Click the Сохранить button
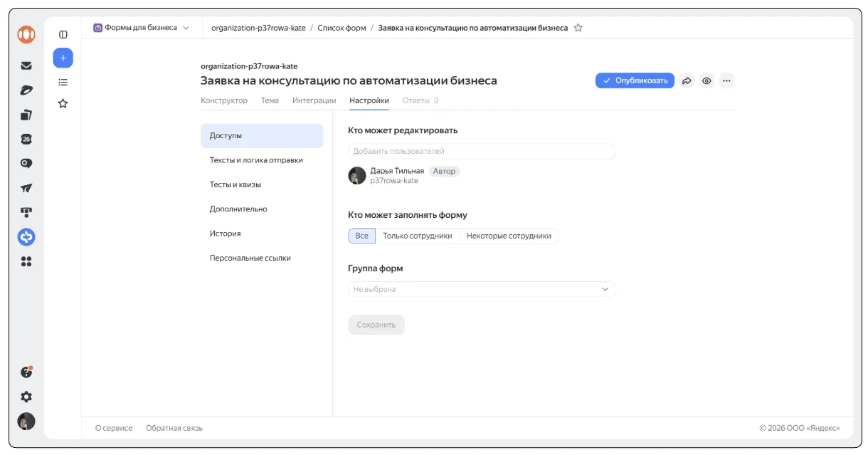 click(x=376, y=325)
